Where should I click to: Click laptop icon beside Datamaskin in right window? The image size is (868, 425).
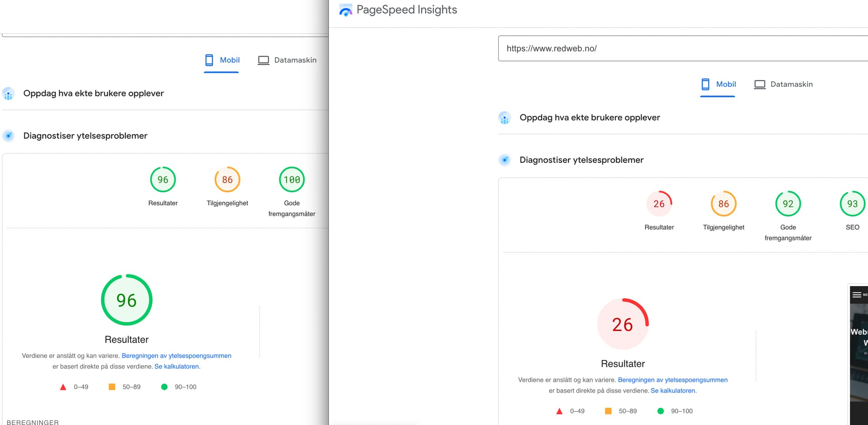(x=759, y=85)
